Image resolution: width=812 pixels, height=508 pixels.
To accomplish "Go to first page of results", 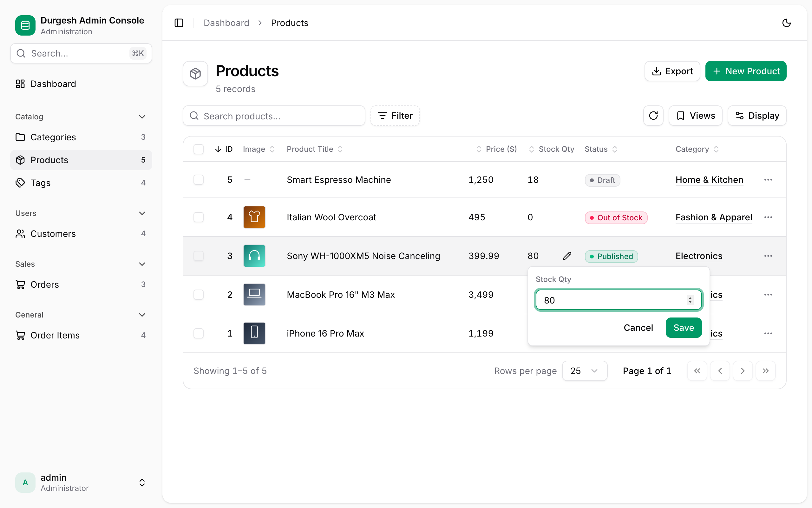I will 697,371.
